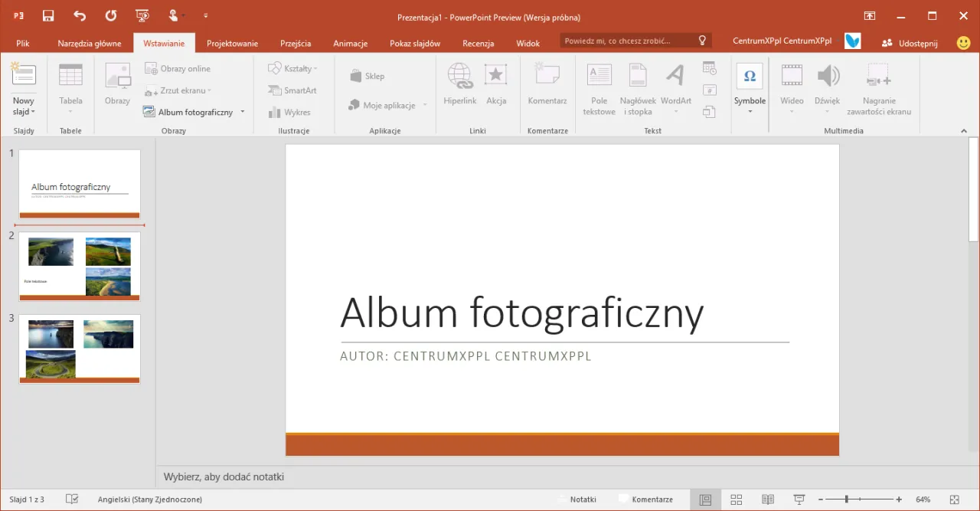The height and width of the screenshot is (511, 980).
Task: Insert a new slide with Nowy slajd icon
Action: (x=24, y=75)
